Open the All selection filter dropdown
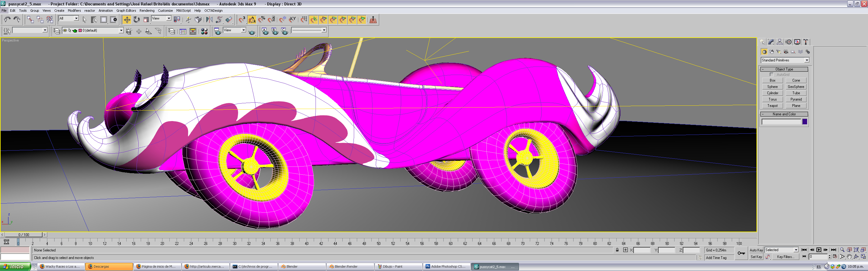The image size is (868, 271). [x=69, y=18]
